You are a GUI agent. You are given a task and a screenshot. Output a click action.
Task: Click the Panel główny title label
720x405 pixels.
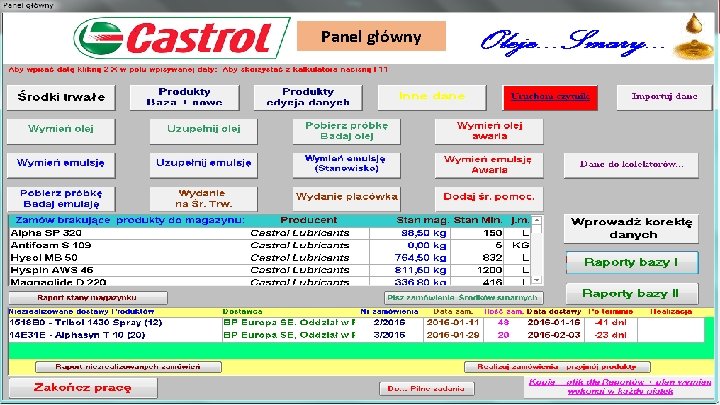coord(371,37)
